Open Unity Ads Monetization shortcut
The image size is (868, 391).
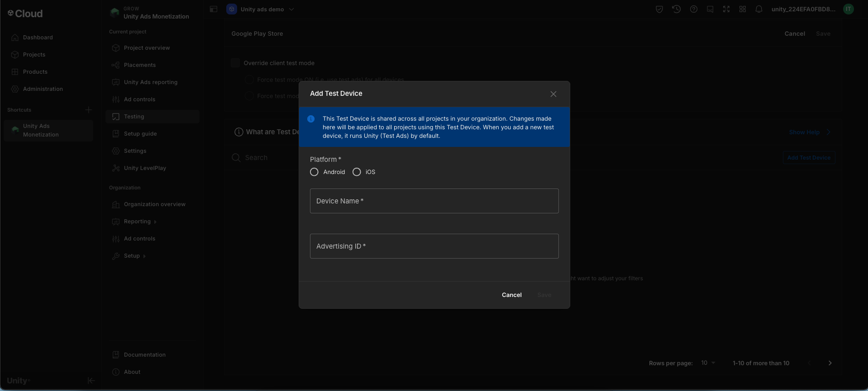[48, 130]
